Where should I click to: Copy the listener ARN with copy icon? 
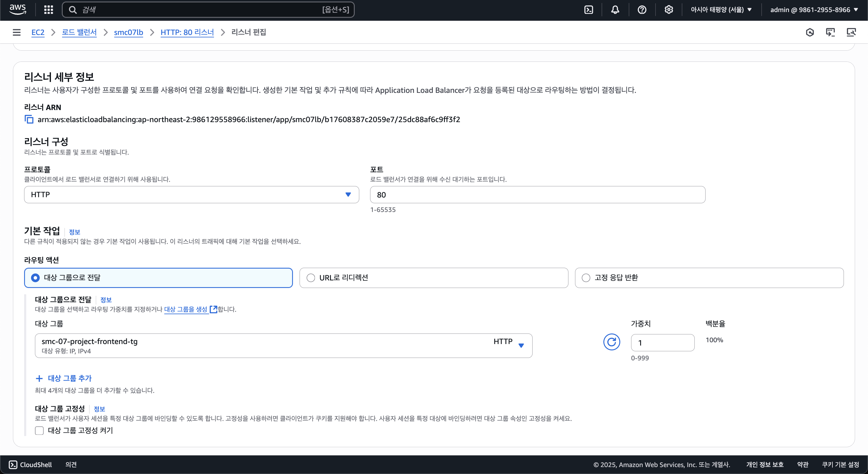pyautogui.click(x=29, y=119)
